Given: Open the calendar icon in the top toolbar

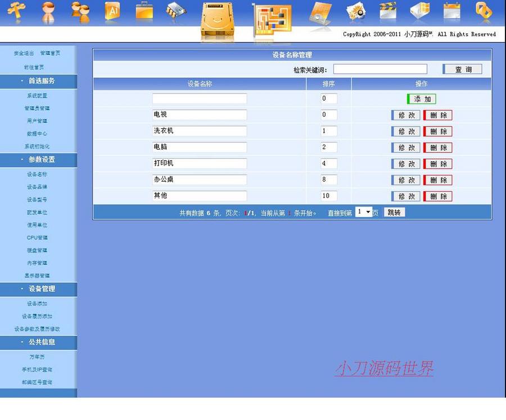Looking at the screenshot, I should [x=451, y=12].
